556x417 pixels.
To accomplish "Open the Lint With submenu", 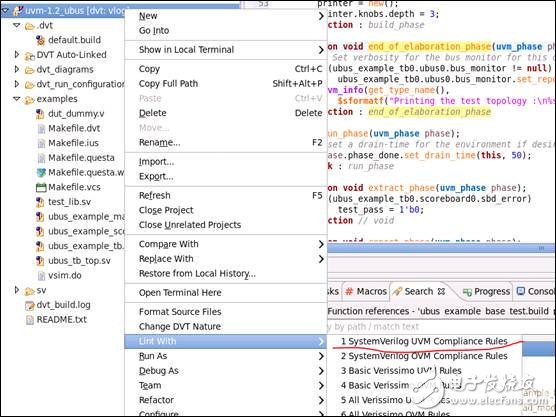I will (x=226, y=341).
